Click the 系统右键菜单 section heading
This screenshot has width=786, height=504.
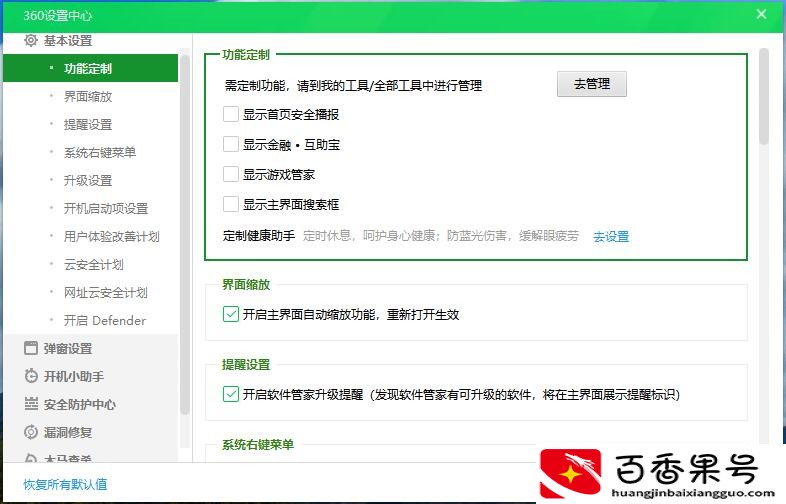click(x=258, y=444)
